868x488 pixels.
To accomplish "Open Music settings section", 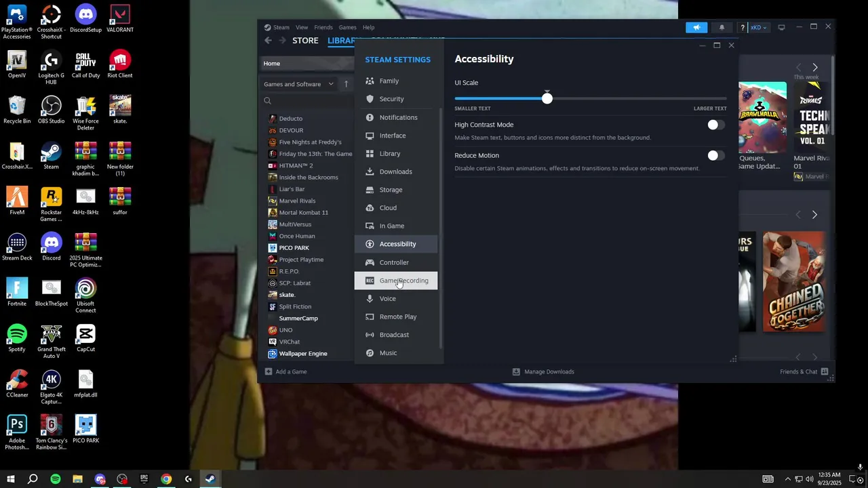I will click(396, 352).
